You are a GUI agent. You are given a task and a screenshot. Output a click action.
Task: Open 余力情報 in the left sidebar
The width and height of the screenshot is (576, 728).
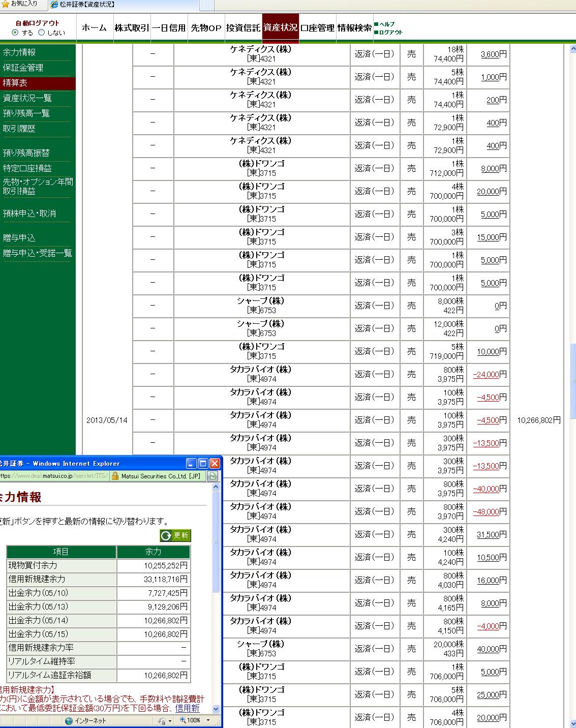coord(19,52)
